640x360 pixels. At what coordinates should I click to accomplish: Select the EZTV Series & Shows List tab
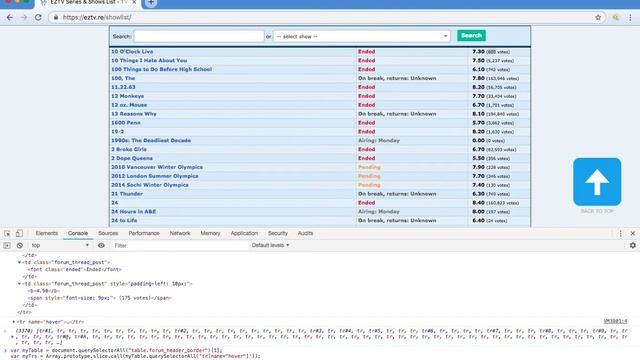click(x=88, y=3)
